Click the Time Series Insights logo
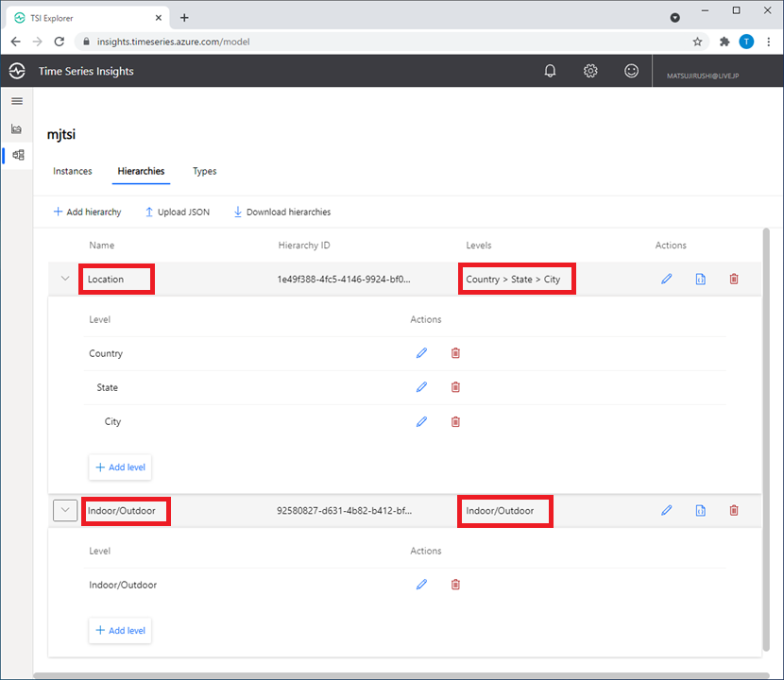This screenshot has height=680, width=784. tap(17, 71)
